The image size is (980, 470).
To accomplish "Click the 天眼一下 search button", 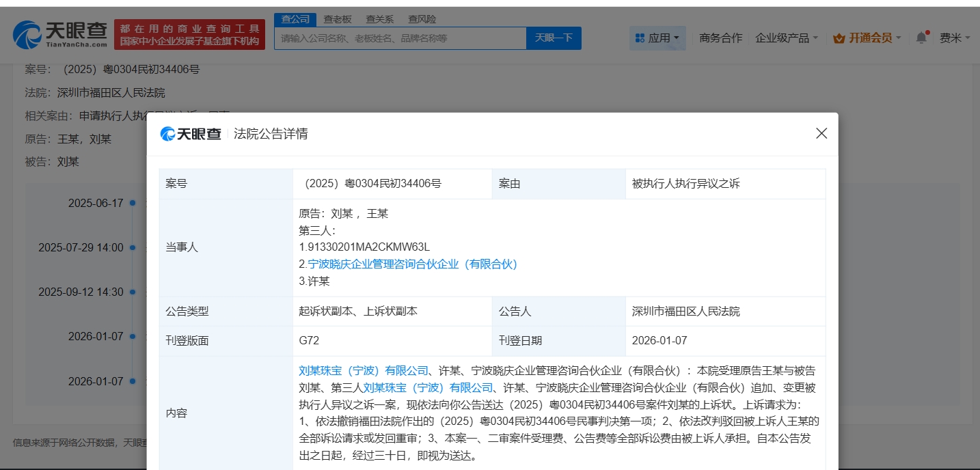I will click(554, 38).
